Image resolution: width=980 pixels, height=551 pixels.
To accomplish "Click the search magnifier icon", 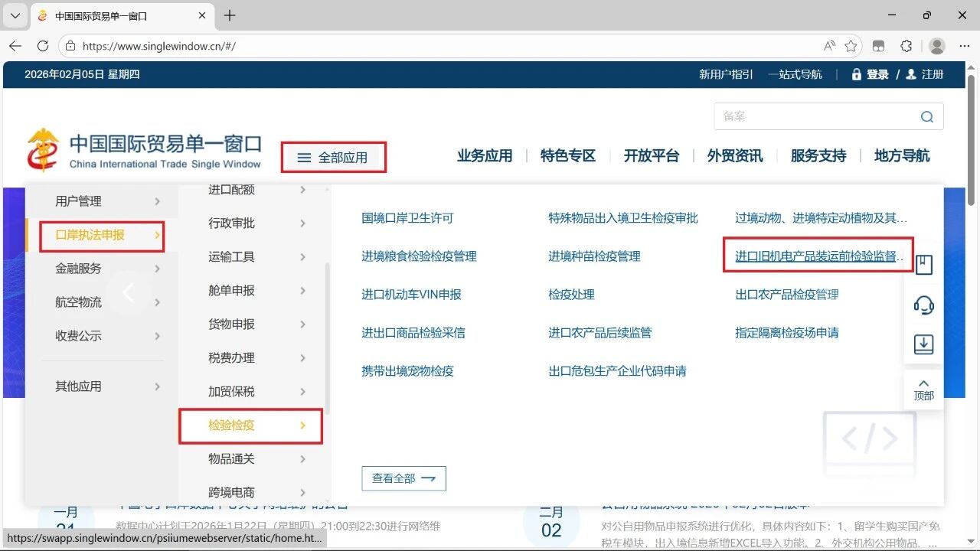I will [927, 117].
